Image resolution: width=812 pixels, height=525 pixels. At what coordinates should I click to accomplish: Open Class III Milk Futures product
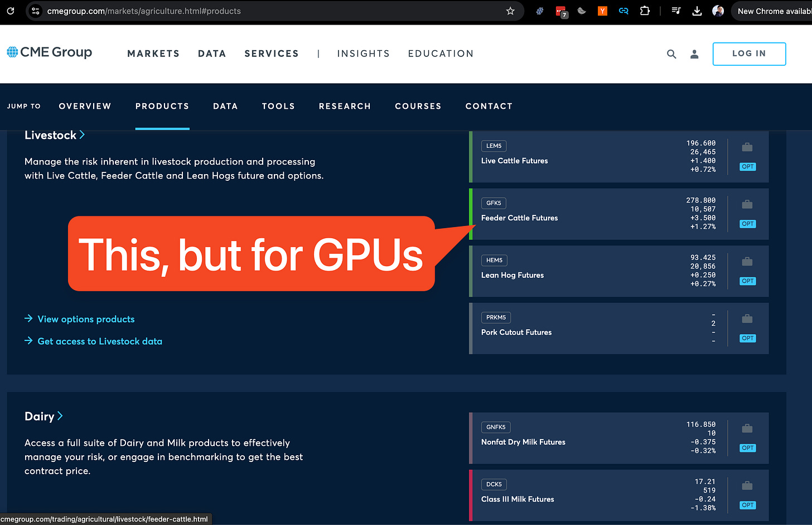pyautogui.click(x=518, y=499)
